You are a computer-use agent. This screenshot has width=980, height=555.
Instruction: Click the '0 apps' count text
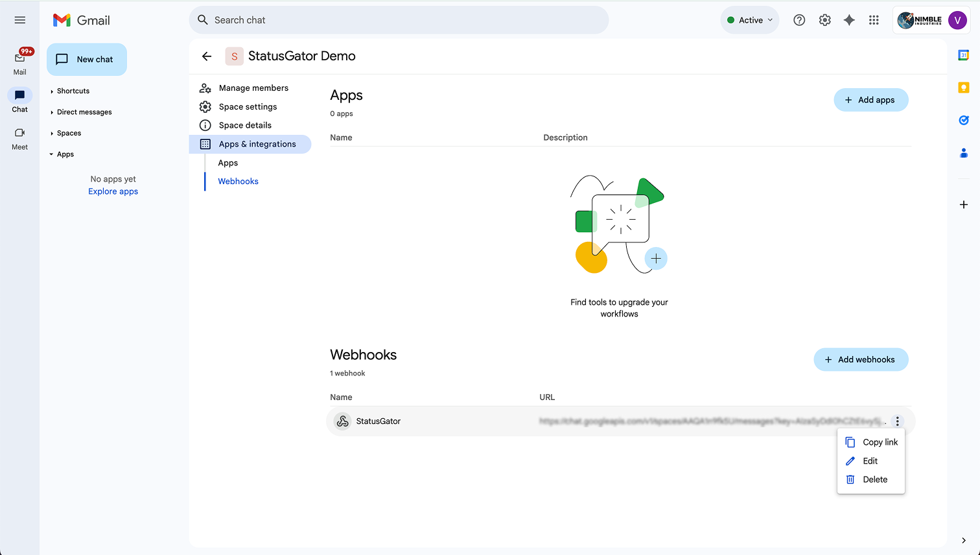point(342,113)
